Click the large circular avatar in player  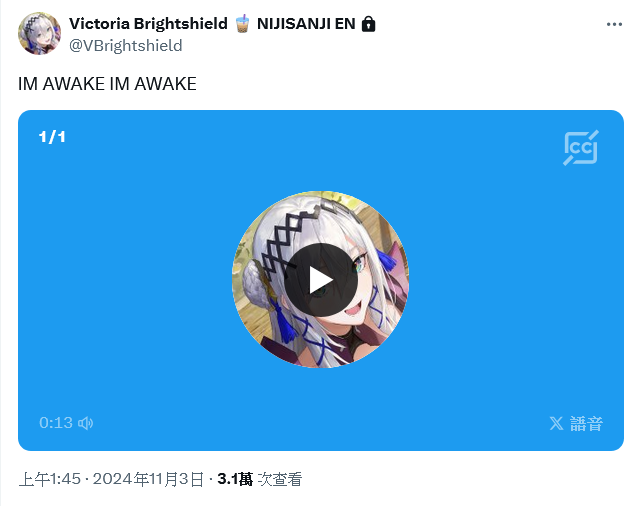click(321, 280)
